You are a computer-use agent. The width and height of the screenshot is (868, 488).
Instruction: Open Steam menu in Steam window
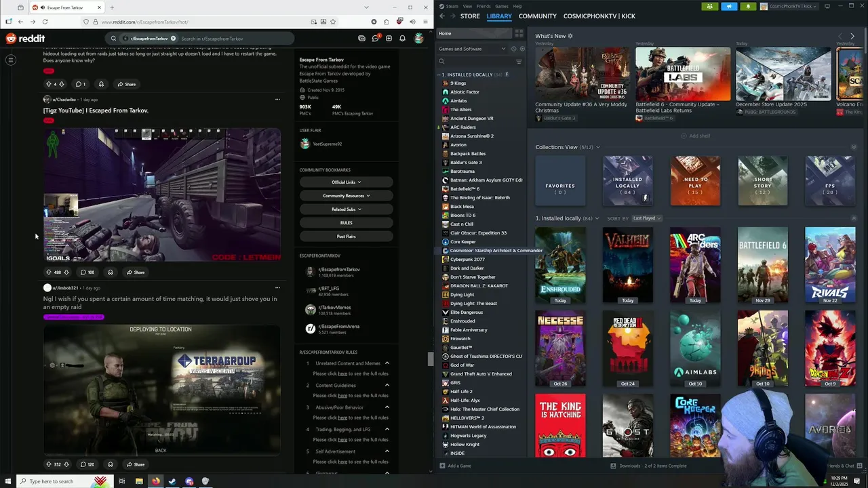[x=452, y=6]
